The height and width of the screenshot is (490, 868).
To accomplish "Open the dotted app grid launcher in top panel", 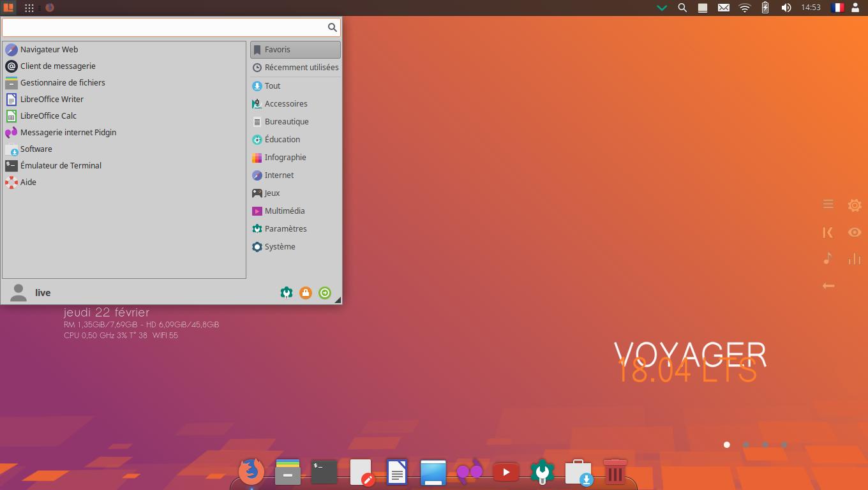I will [x=29, y=8].
